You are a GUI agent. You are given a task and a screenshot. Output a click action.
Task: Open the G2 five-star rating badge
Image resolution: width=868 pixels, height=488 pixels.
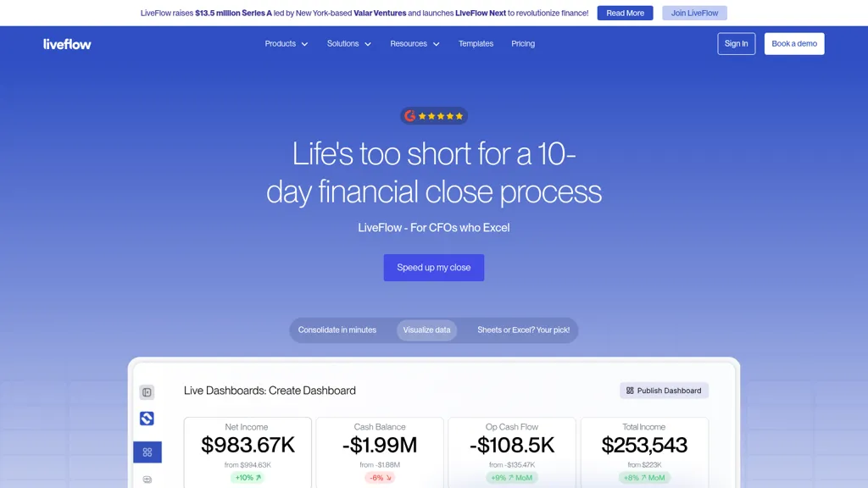pyautogui.click(x=434, y=115)
